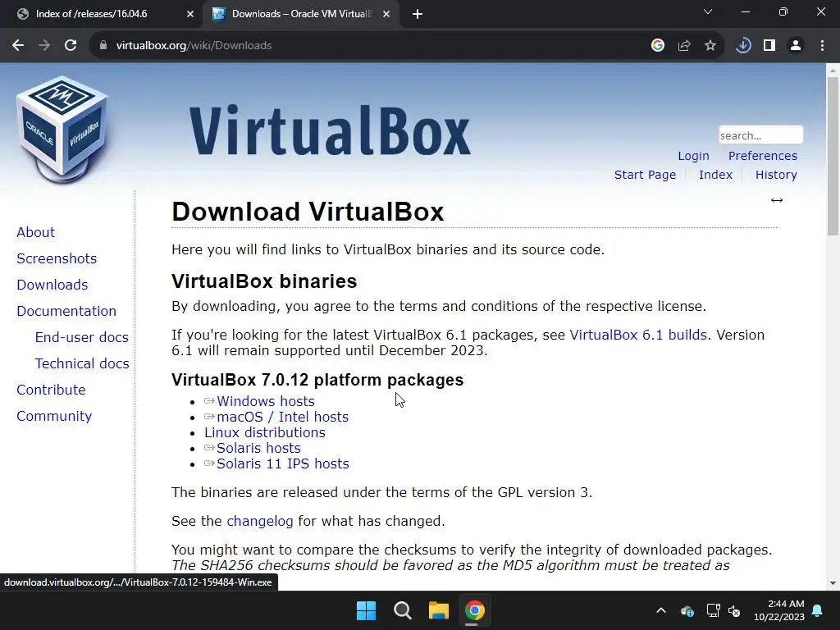Focus the site search box
Screen dimensions: 840x630
coord(760,135)
